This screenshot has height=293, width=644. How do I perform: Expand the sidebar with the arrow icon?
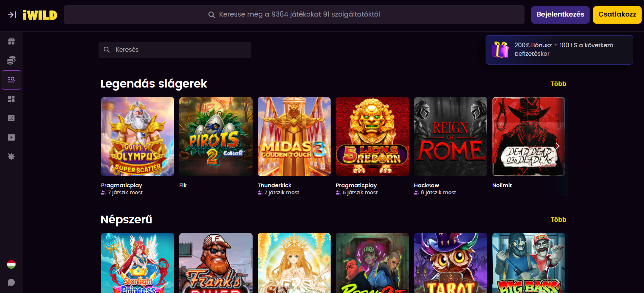pyautogui.click(x=12, y=15)
